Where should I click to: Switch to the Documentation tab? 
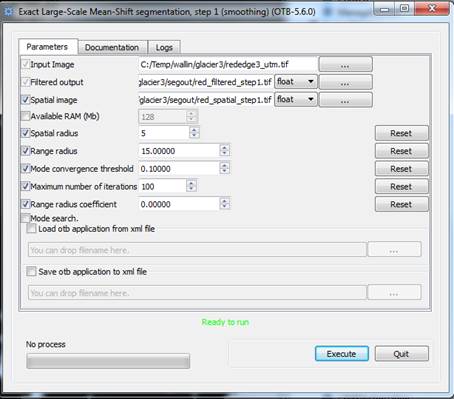point(112,47)
